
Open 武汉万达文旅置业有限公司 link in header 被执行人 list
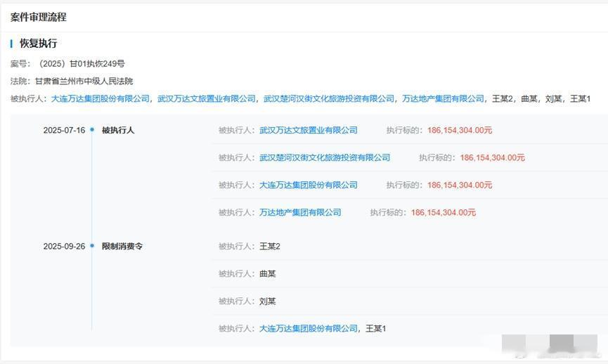207,99
